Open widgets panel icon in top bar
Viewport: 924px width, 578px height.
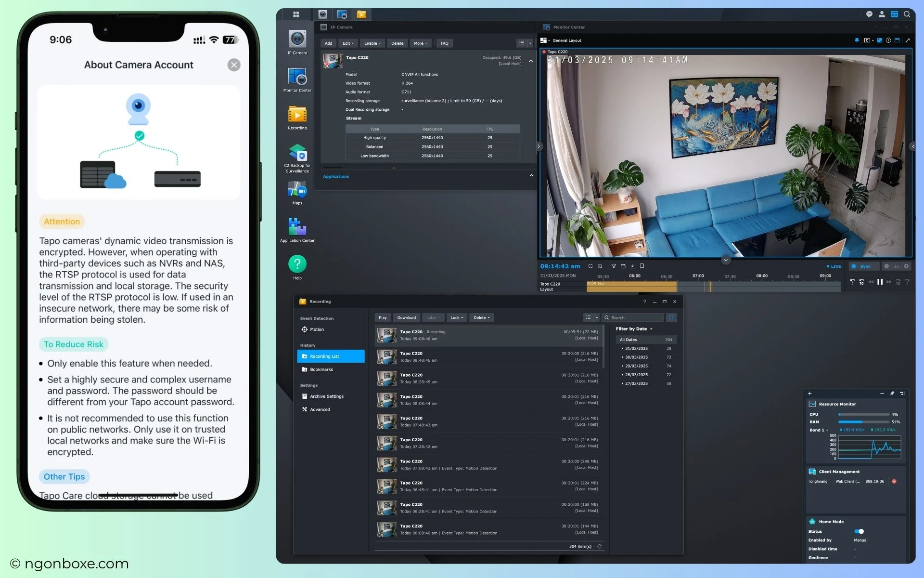894,14
